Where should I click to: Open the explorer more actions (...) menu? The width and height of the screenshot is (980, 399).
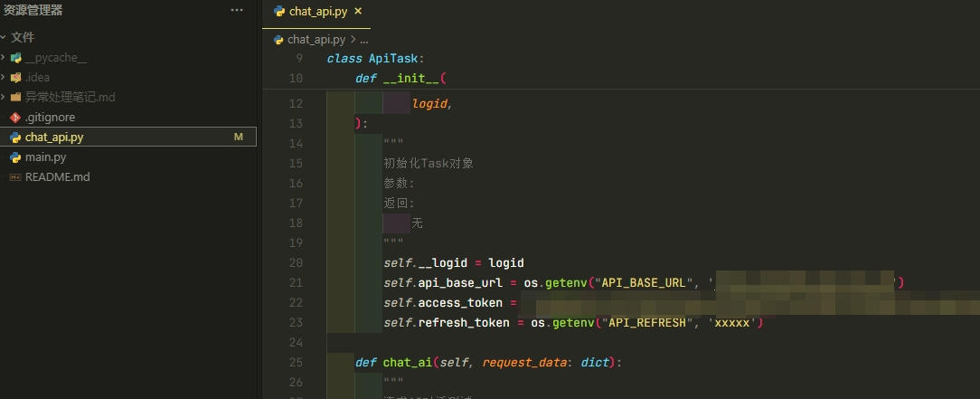click(237, 10)
